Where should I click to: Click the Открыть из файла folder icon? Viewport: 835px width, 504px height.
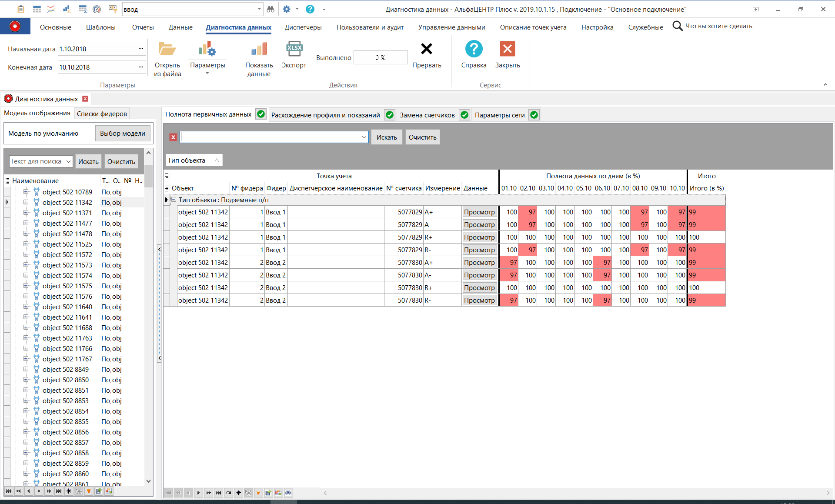[x=168, y=49]
